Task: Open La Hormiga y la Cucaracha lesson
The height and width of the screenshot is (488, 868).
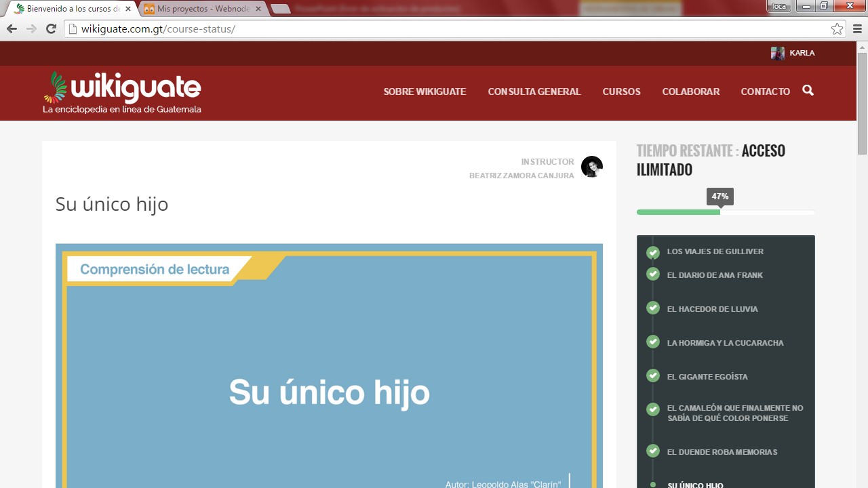Action: tap(725, 343)
